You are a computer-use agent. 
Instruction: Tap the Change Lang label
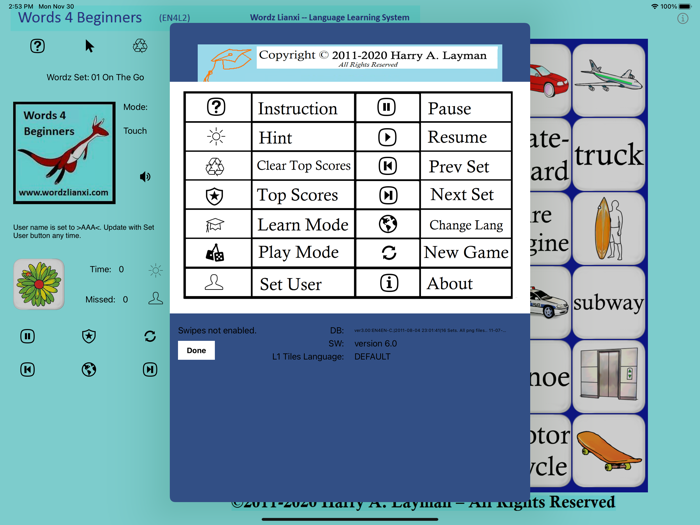pos(466,225)
